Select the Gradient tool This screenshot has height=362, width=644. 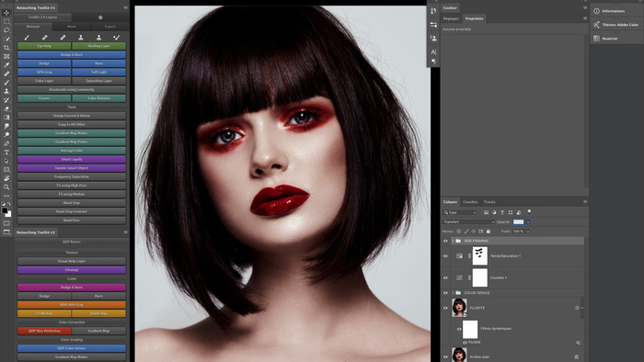pyautogui.click(x=6, y=118)
